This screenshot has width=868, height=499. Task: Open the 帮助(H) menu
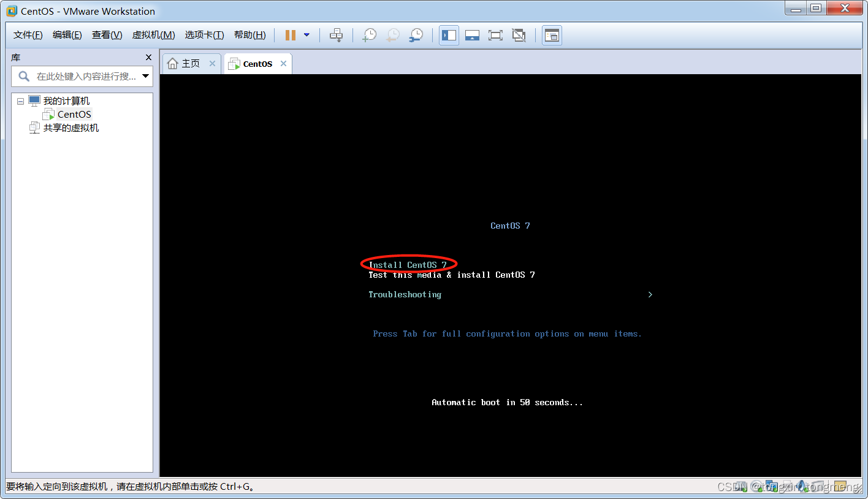pos(249,35)
